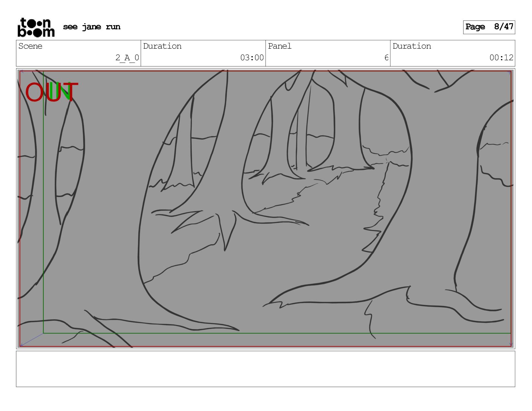Click the empty notes box below the panel

coord(265,369)
